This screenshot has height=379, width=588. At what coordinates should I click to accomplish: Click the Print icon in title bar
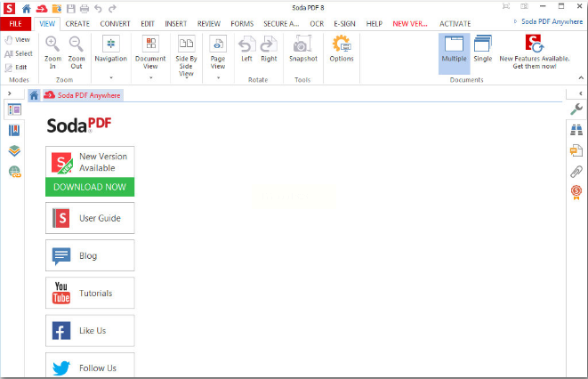click(85, 9)
